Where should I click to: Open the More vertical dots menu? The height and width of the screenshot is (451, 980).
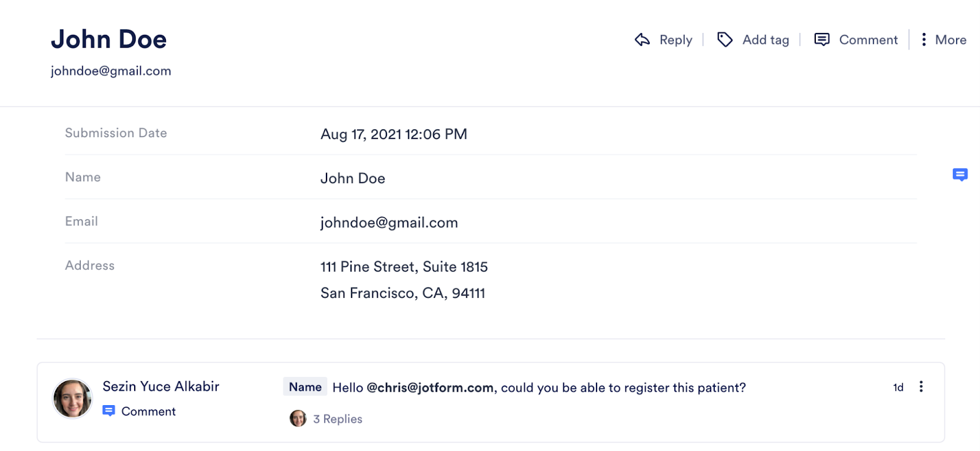click(x=924, y=40)
